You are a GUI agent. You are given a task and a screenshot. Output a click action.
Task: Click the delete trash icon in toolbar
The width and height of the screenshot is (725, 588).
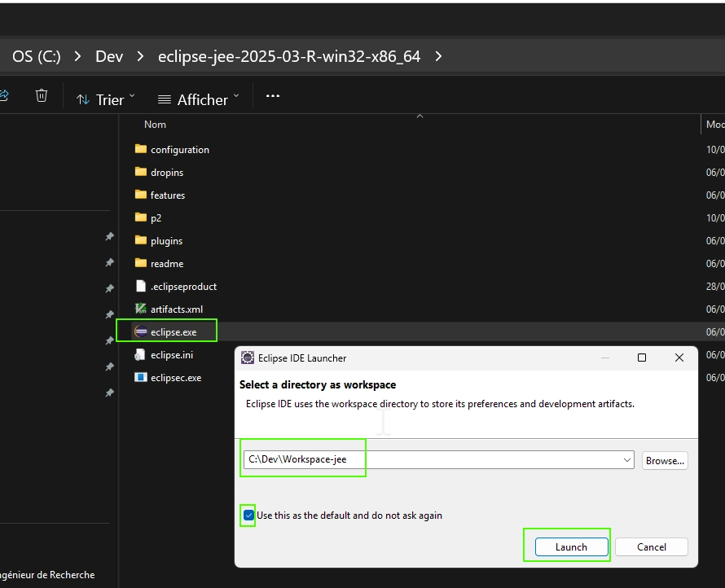pyautogui.click(x=42, y=95)
